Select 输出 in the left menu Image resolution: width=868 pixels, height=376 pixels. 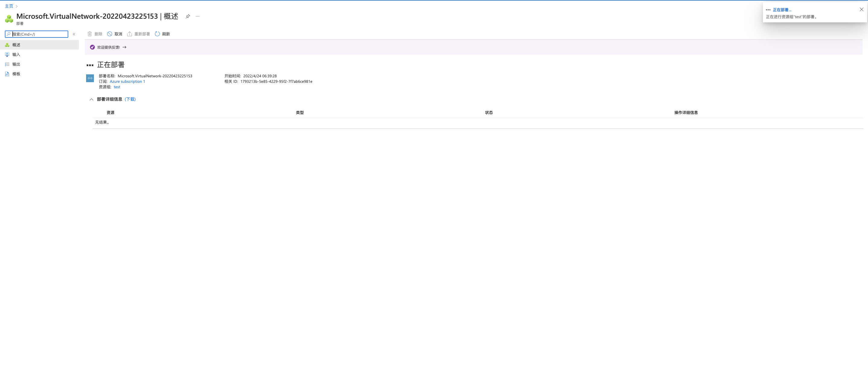click(40, 64)
